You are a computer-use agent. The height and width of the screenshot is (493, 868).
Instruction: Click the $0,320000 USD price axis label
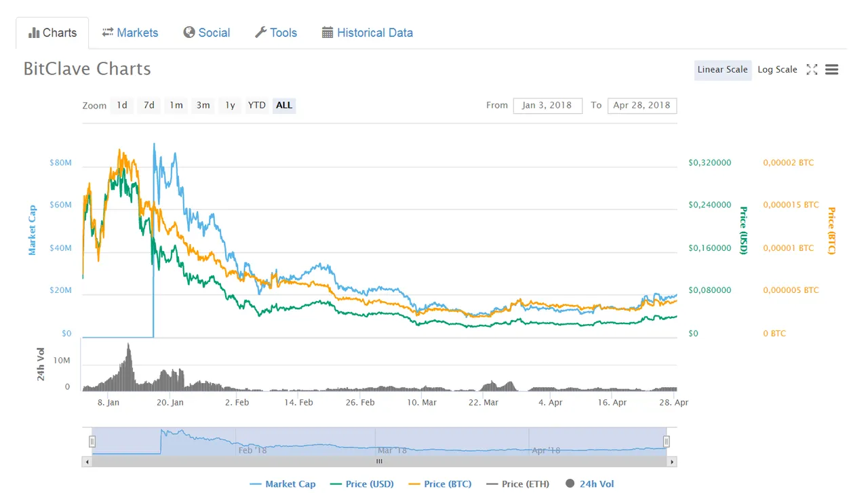[710, 163]
